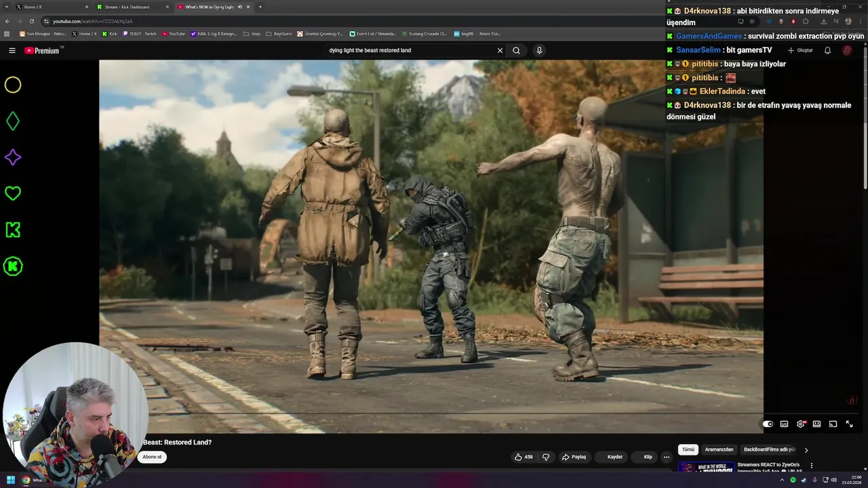The height and width of the screenshot is (488, 868).
Task: Start voice search with the microphone
Action: tap(539, 50)
